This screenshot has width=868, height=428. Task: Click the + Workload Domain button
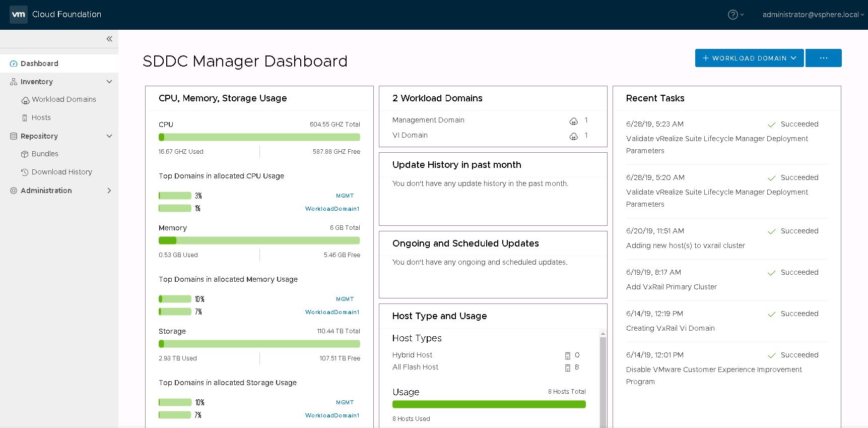[x=749, y=58]
